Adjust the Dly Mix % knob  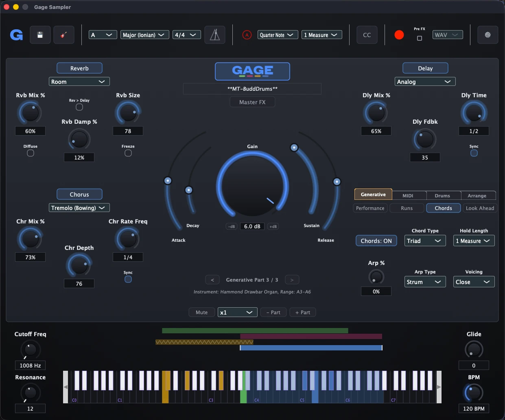coord(376,113)
